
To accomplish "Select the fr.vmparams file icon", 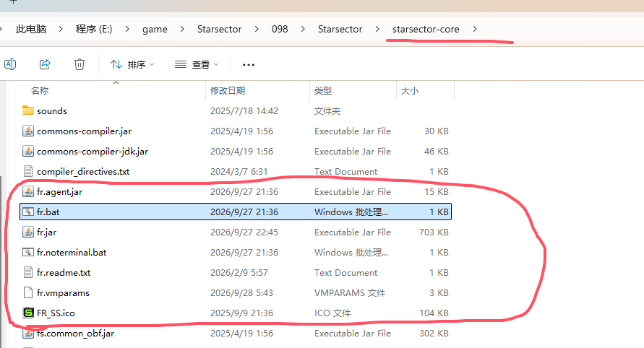I will (28, 292).
